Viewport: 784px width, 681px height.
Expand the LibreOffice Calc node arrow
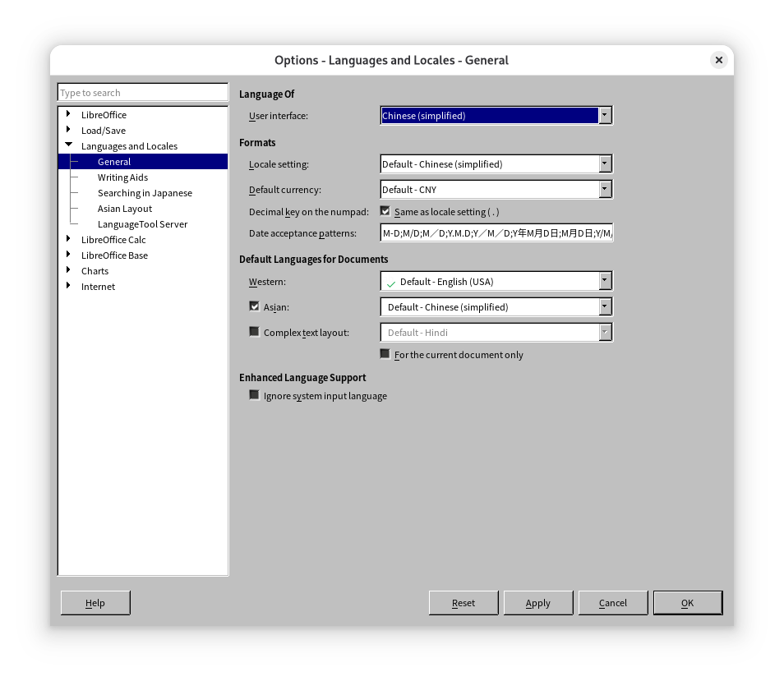click(x=68, y=239)
